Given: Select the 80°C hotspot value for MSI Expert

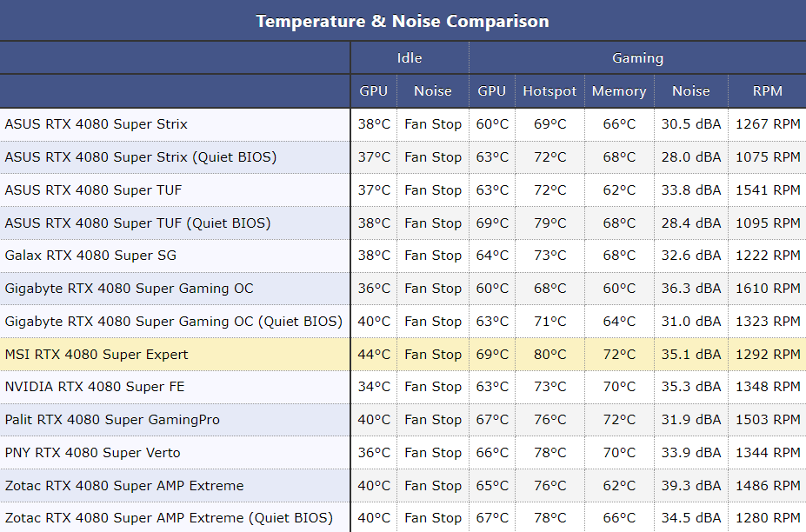Looking at the screenshot, I should point(550,355).
